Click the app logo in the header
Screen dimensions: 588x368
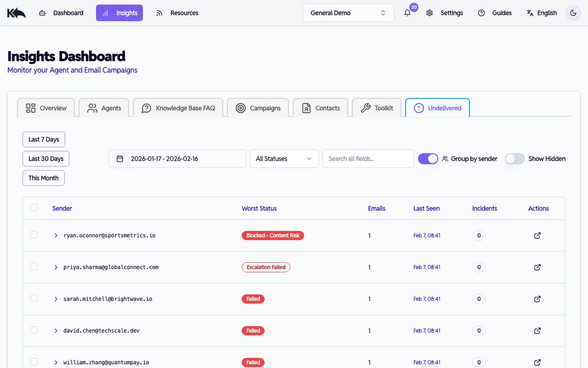[x=17, y=13]
